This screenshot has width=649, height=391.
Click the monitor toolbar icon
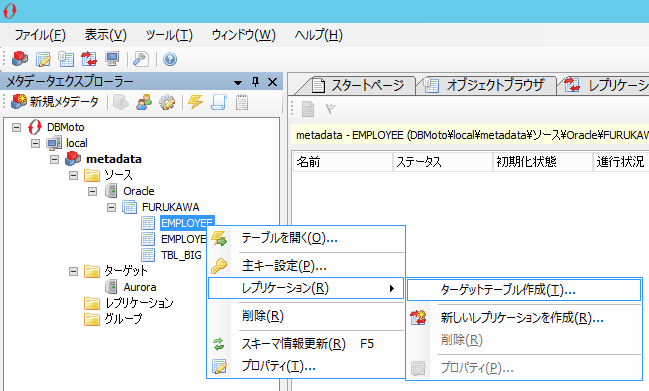click(x=112, y=59)
